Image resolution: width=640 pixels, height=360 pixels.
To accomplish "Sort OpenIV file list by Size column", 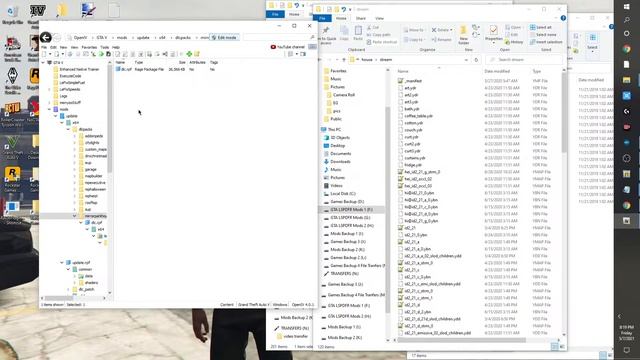I will click(182, 62).
